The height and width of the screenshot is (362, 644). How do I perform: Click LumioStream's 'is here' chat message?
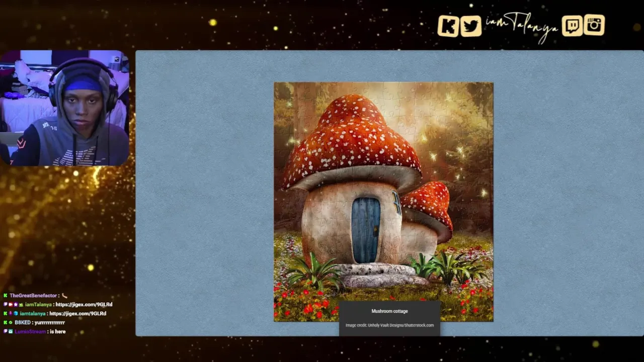pyautogui.click(x=58, y=332)
